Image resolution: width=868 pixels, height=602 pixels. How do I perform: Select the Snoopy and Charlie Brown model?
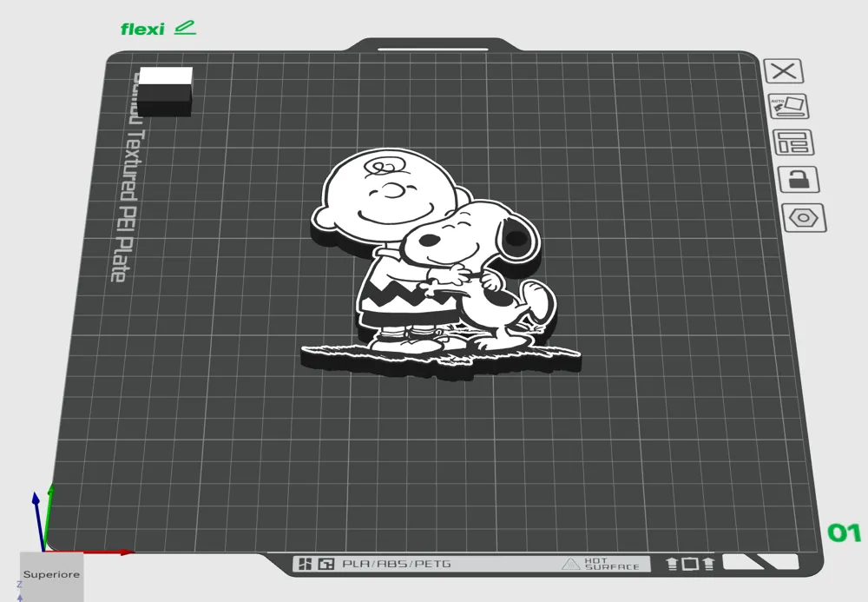point(417,261)
